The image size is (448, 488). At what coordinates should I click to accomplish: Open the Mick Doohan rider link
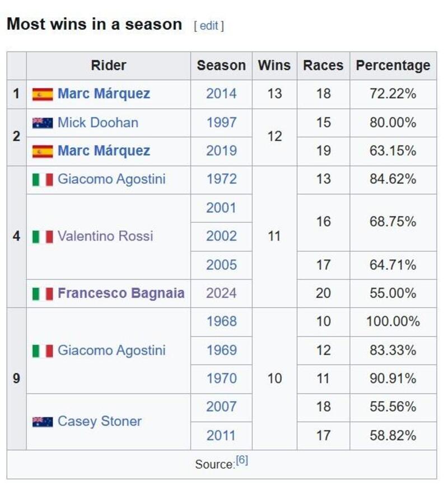(98, 123)
